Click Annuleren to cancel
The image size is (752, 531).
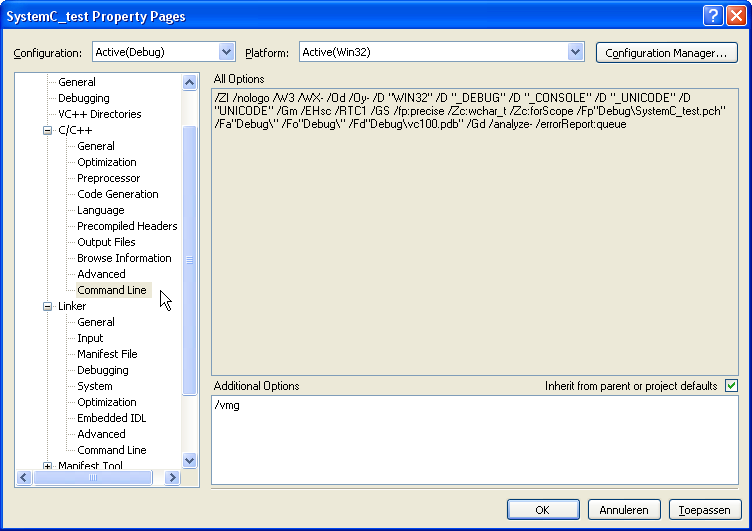click(624, 509)
